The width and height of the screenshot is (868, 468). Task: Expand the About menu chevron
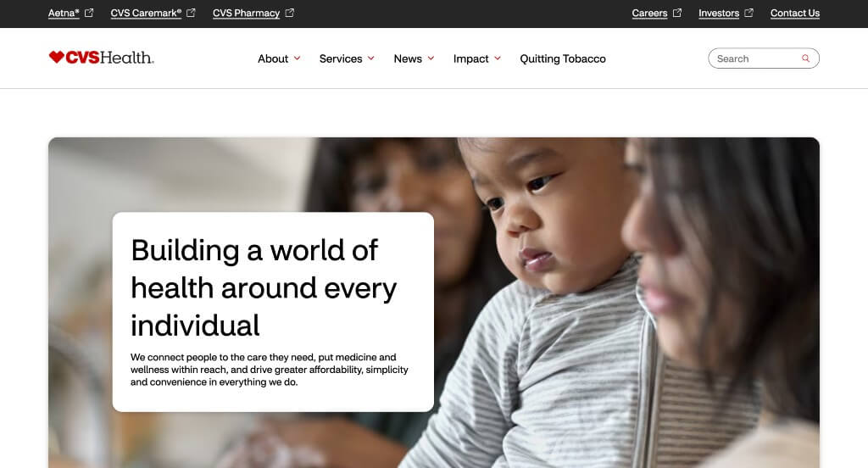[298, 58]
